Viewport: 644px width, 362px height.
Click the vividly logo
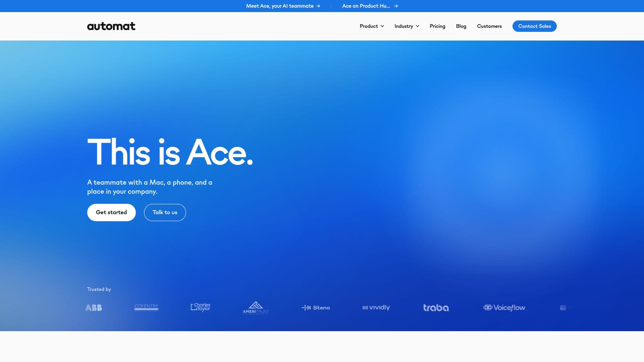click(376, 308)
